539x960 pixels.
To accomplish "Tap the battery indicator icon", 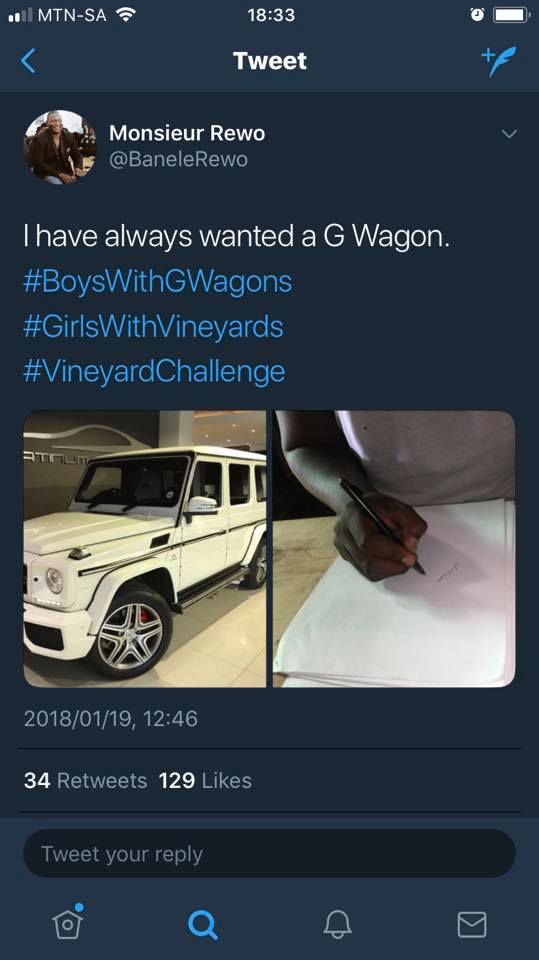I will (511, 15).
